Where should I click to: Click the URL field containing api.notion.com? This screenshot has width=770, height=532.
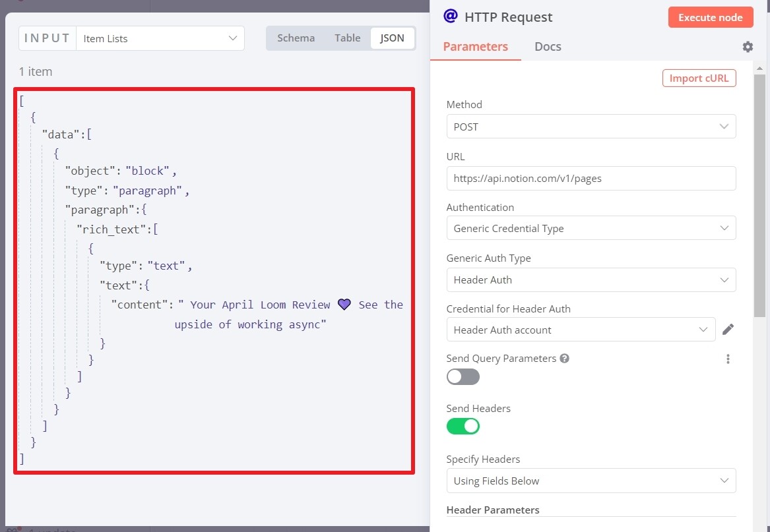coord(591,178)
